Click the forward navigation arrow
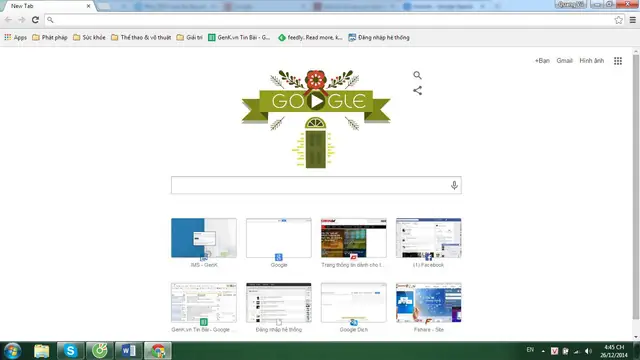The image size is (640, 360). tap(22, 20)
